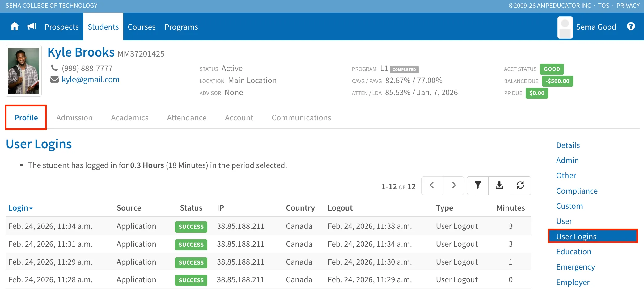Download the user logins list
The height and width of the screenshot is (289, 644).
tap(499, 185)
